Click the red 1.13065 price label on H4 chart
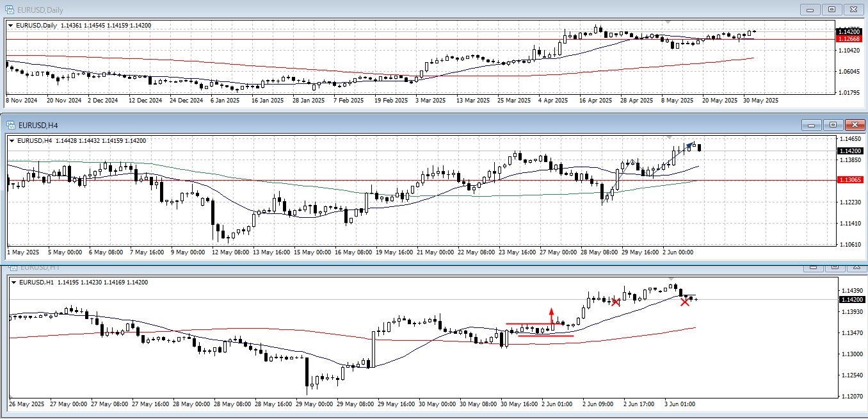The height and width of the screenshot is (419, 868). pyautogui.click(x=849, y=180)
